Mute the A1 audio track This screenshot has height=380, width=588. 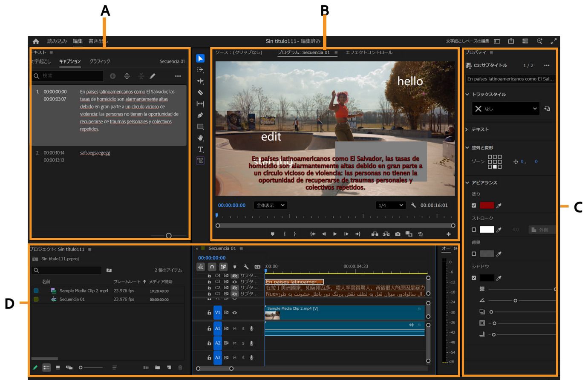tap(235, 328)
